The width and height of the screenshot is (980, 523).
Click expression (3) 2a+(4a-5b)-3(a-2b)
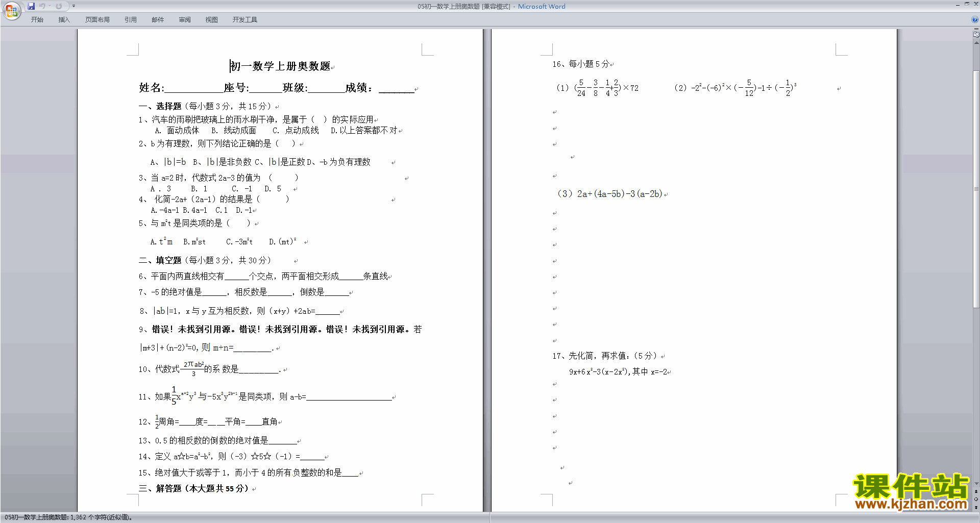(x=610, y=194)
